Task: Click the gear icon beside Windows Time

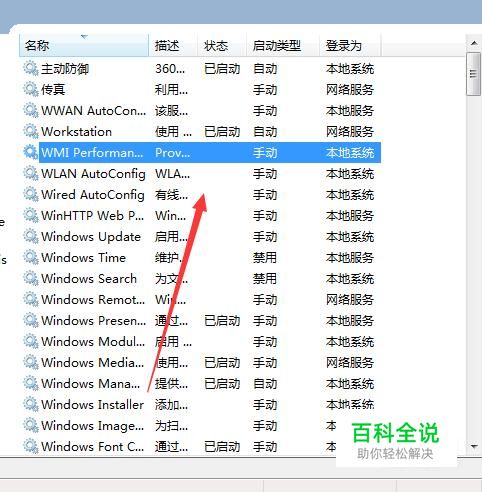Action: (x=31, y=258)
